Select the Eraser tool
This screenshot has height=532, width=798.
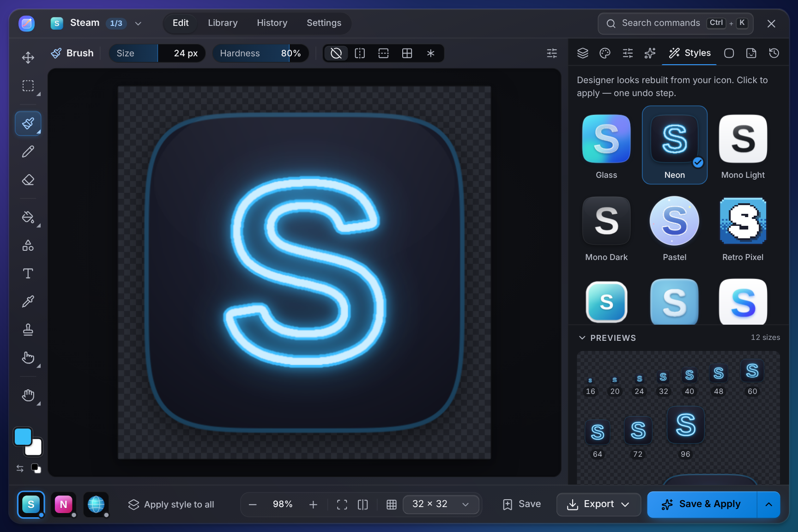[28, 180]
